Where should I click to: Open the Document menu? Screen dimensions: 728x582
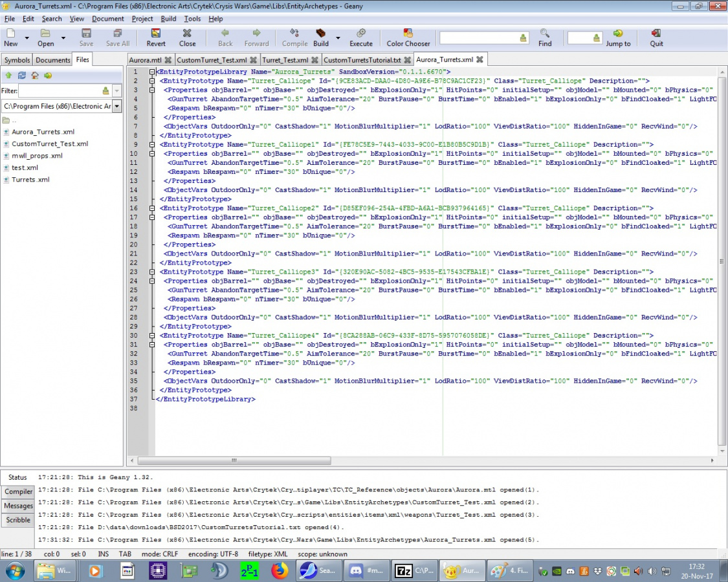pos(107,19)
